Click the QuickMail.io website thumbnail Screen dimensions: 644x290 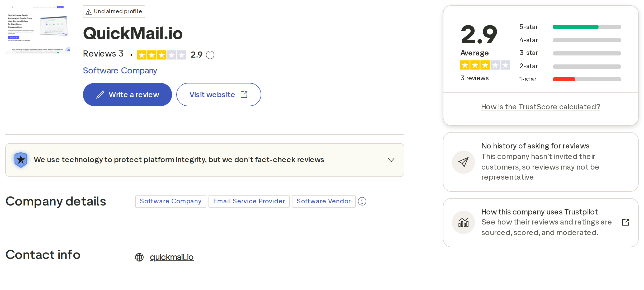[x=37, y=30]
